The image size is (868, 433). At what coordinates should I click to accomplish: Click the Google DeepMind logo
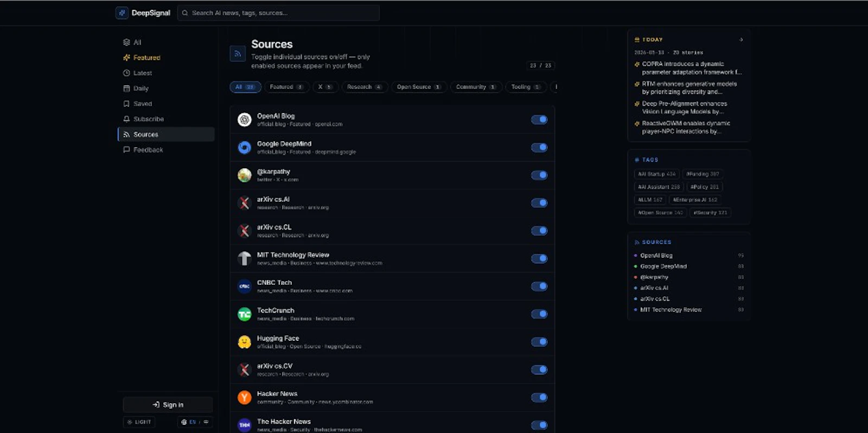pos(245,148)
